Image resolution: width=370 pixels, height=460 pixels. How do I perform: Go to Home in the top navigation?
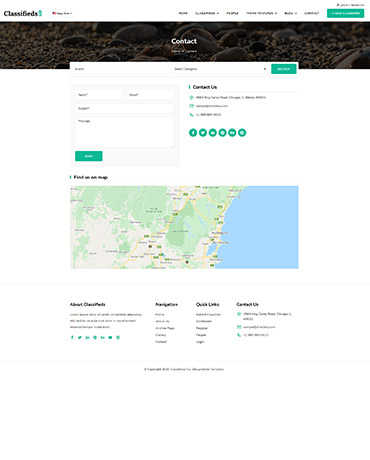pos(183,13)
